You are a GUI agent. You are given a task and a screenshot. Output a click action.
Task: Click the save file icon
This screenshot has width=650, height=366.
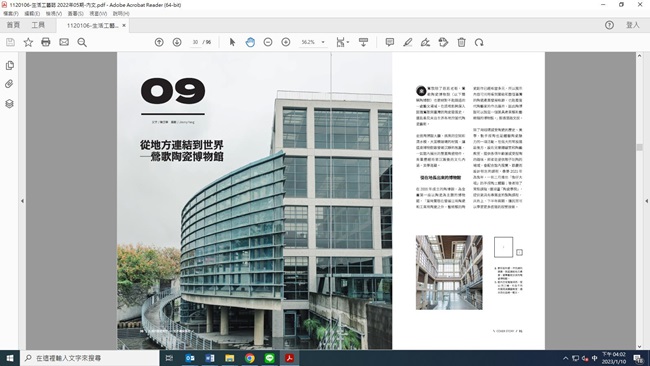point(10,42)
